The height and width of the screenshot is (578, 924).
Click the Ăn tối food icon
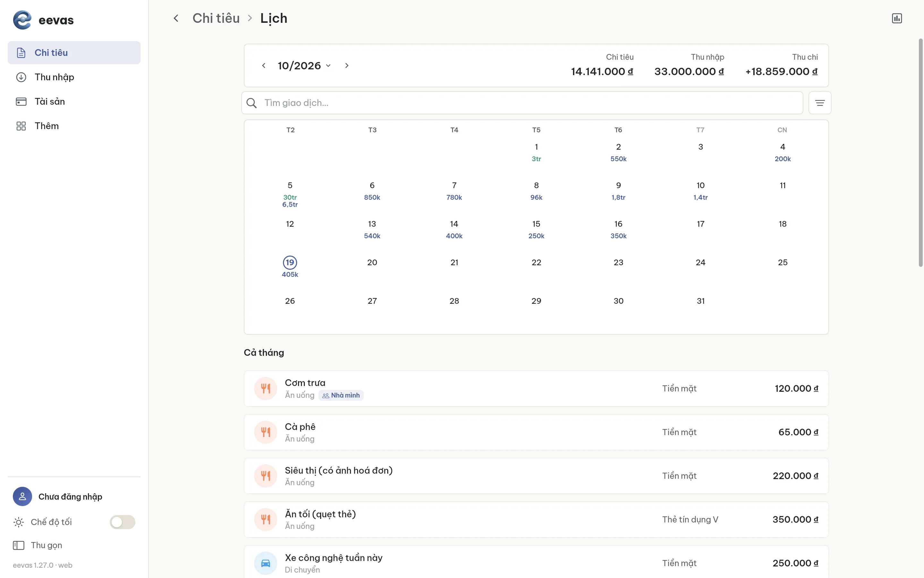click(x=266, y=520)
